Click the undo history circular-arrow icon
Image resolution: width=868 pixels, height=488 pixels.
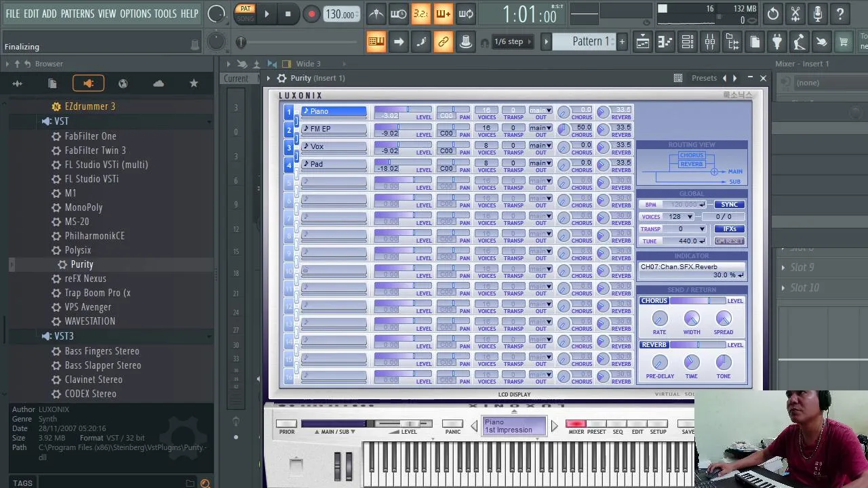[x=773, y=14]
